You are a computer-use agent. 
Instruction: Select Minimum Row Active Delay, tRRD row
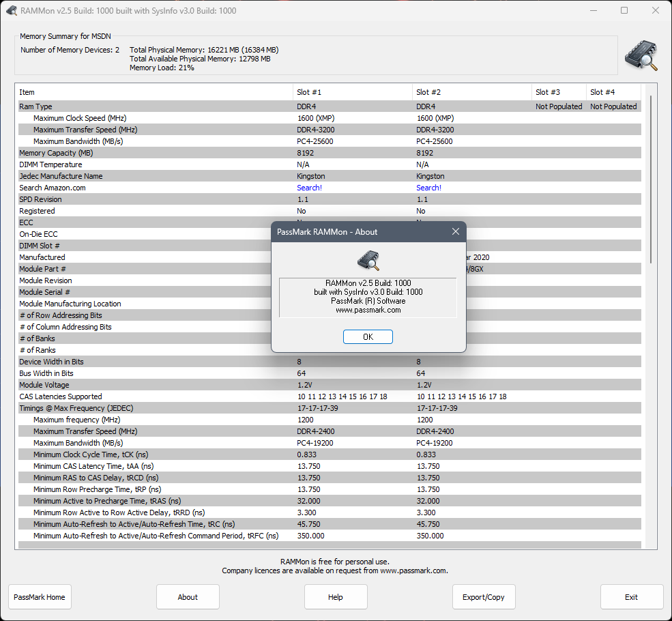(330, 512)
